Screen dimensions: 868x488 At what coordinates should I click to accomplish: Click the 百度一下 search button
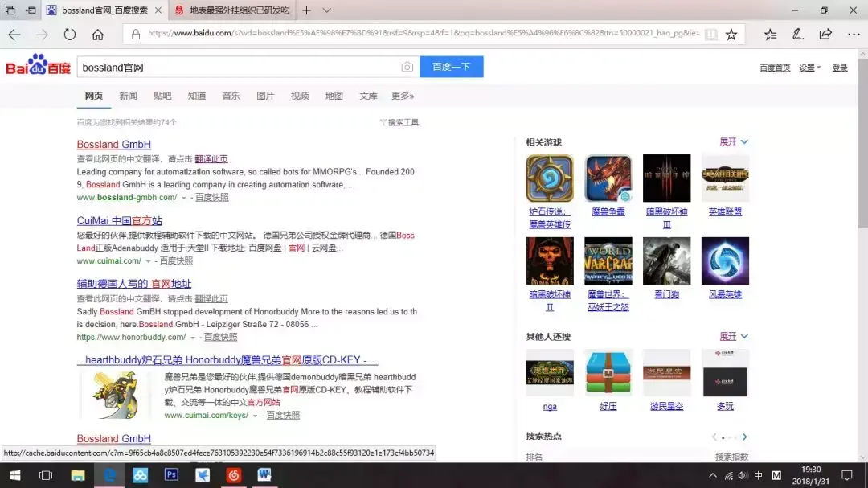452,67
